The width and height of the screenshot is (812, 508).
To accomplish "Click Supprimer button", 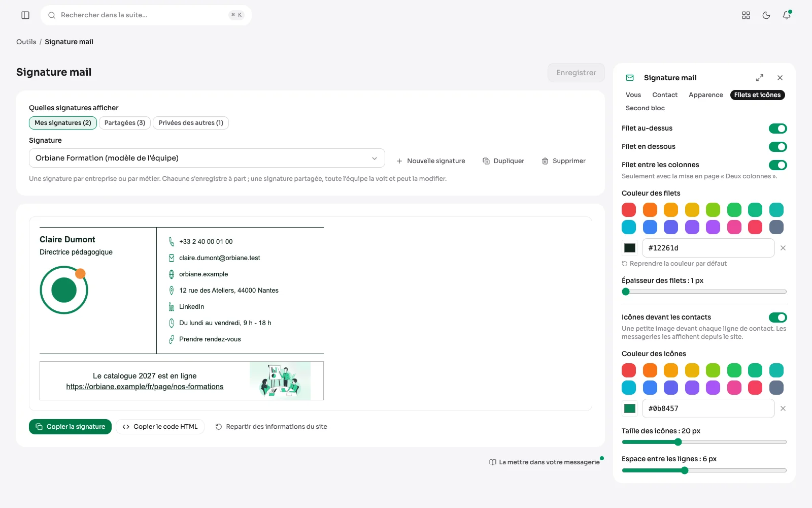I will (x=564, y=161).
